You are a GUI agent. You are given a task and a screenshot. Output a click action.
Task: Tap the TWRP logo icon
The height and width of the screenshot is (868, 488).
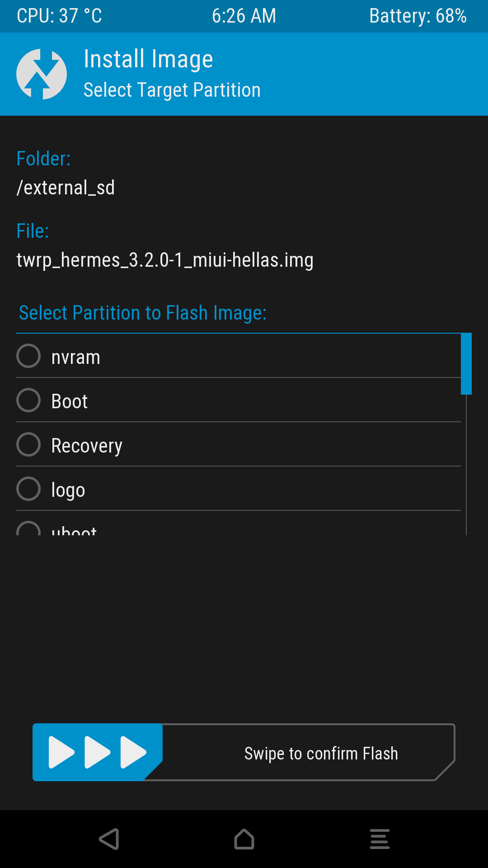tap(42, 74)
